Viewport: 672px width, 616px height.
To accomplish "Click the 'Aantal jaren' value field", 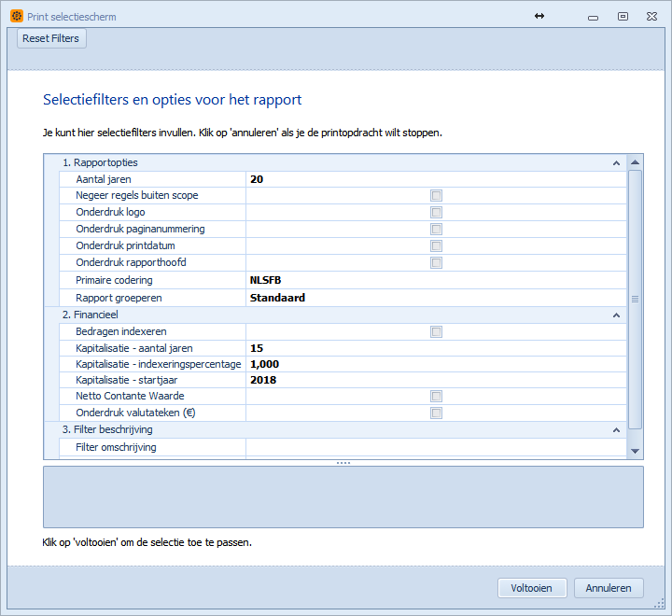I will coord(435,179).
